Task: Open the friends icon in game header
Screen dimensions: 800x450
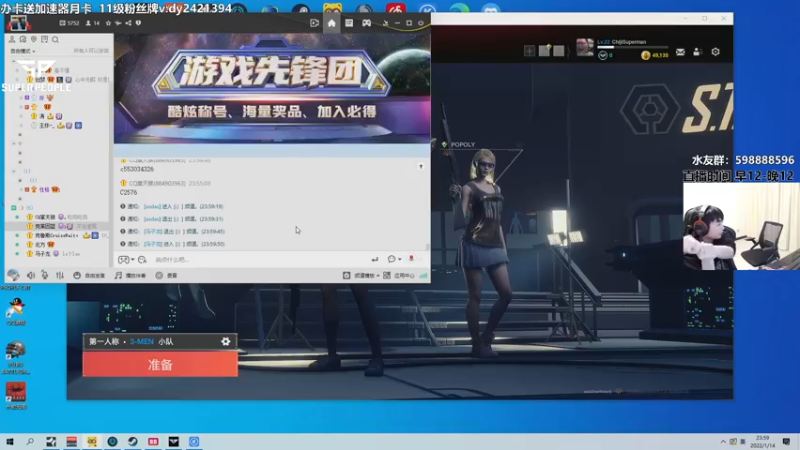Action: coord(697,52)
